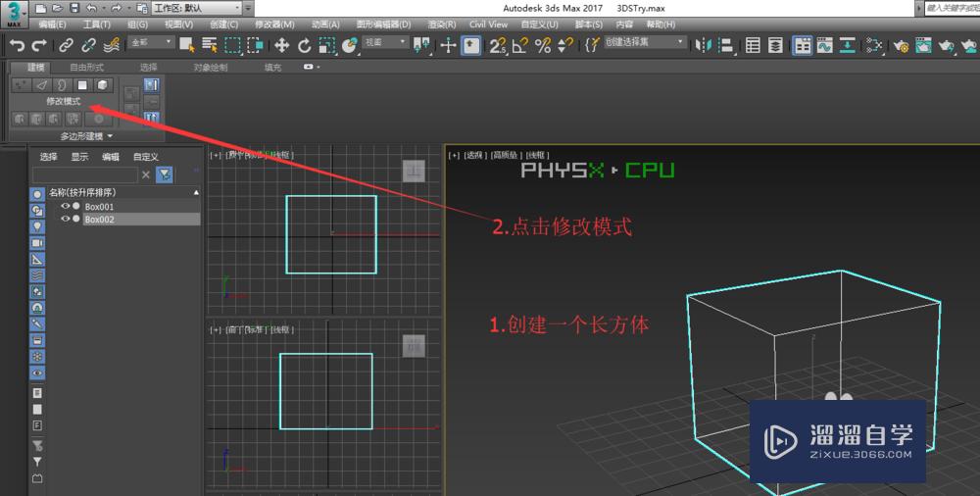The width and height of the screenshot is (980, 496).
Task: Click the perspective viewport [+] label
Action: coord(454,155)
